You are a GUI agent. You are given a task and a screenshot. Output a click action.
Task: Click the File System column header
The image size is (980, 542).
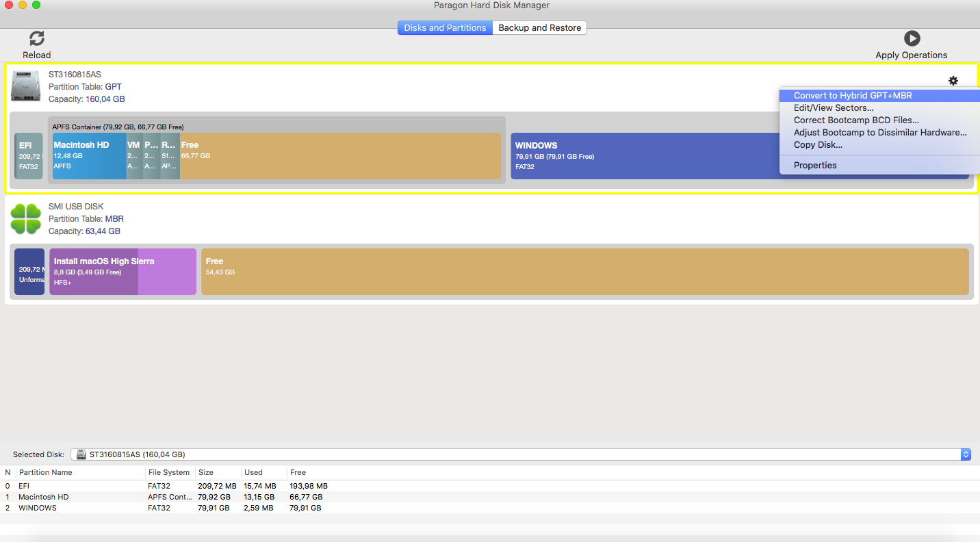click(168, 472)
